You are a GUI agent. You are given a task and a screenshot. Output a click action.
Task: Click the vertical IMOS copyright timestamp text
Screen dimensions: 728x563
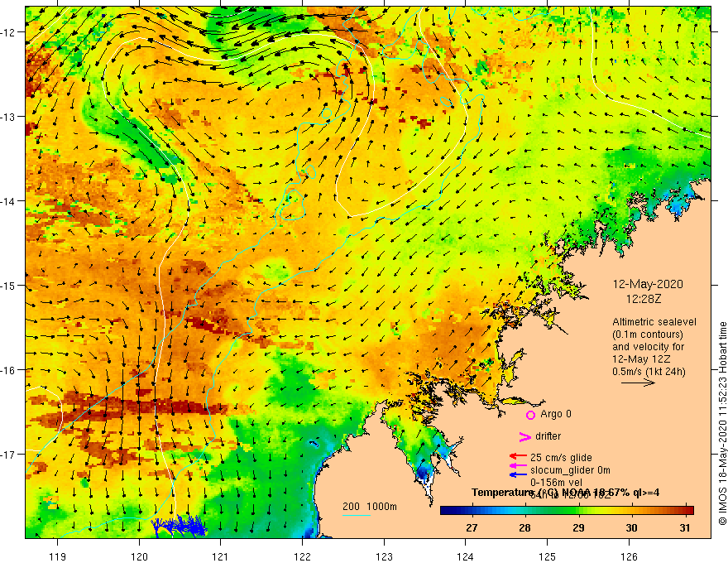tap(722, 423)
